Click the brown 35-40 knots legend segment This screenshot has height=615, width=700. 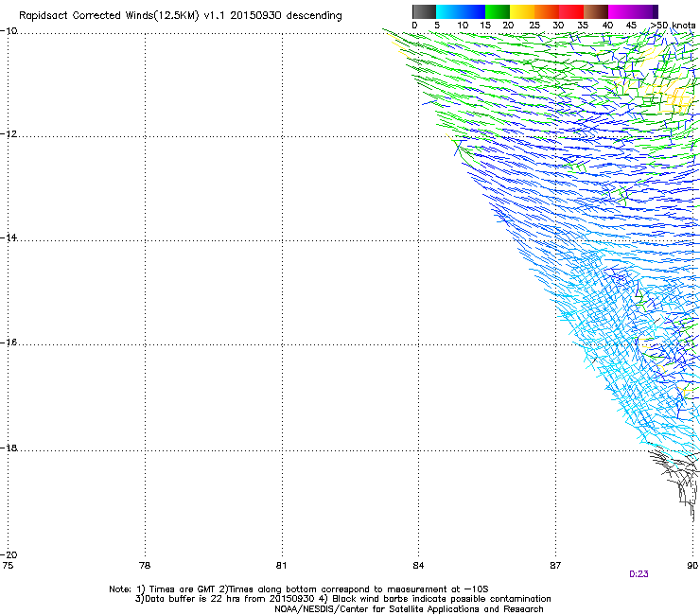pos(596,11)
